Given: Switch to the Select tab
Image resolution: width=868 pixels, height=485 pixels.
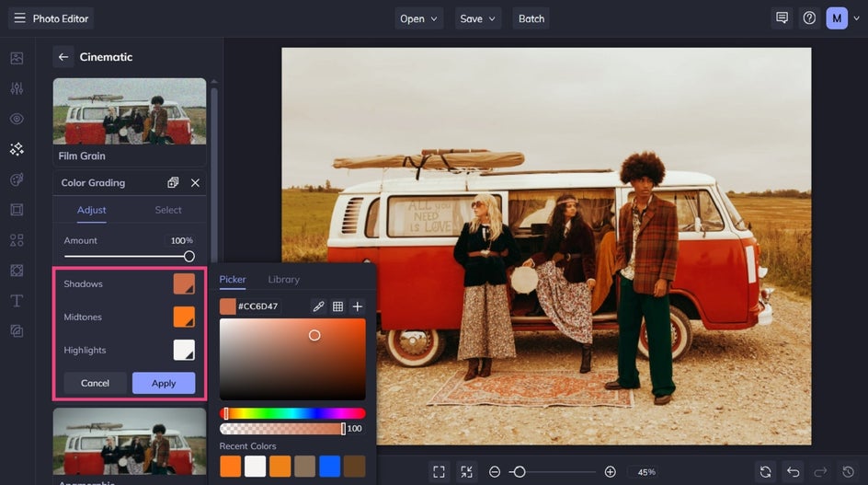Looking at the screenshot, I should (167, 210).
